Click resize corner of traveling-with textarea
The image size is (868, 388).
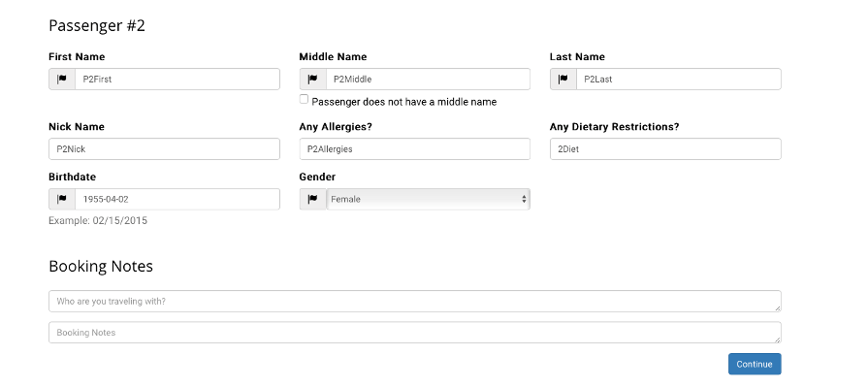[778, 308]
